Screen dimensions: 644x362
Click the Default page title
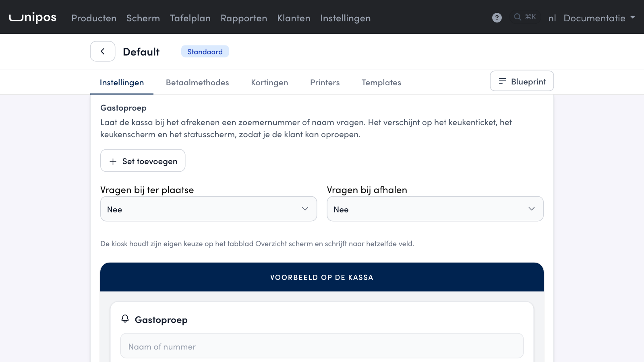(x=141, y=52)
